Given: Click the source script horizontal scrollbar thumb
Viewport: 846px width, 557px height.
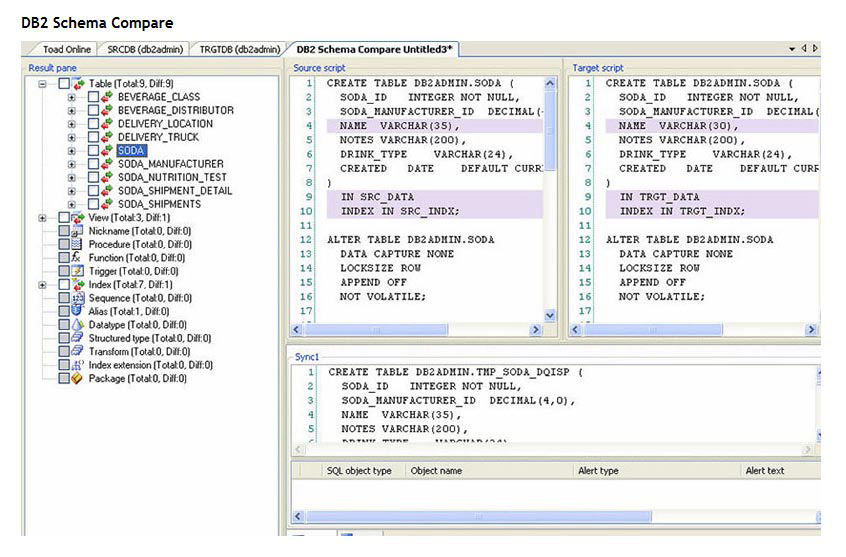Looking at the screenshot, I should pyautogui.click(x=376, y=329).
